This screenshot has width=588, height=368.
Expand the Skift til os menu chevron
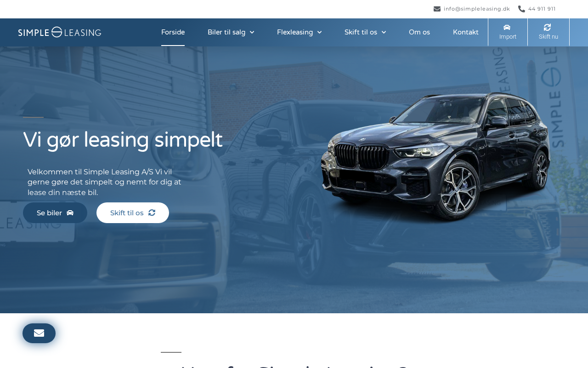[384, 32]
